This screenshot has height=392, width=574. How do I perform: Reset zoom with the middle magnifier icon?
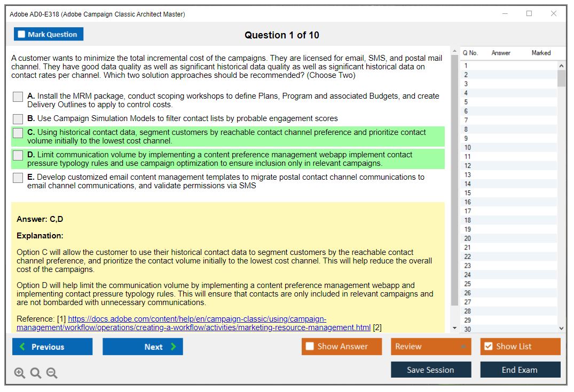(36, 373)
